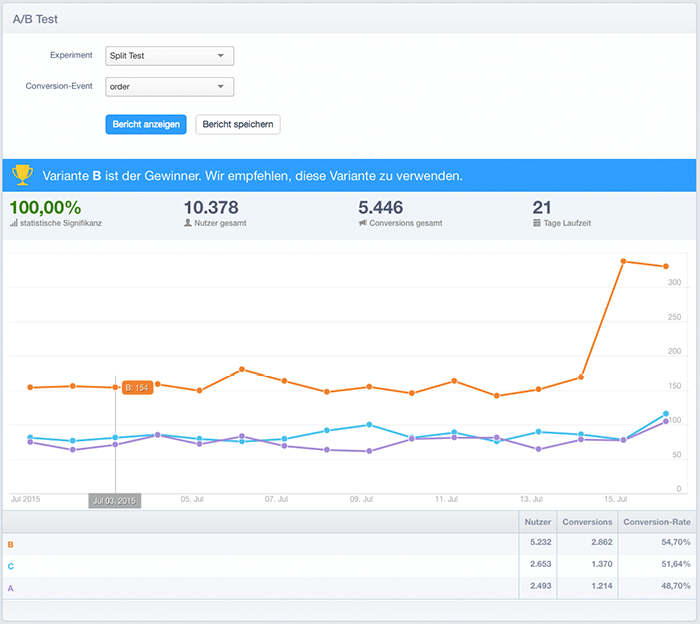Select the orange variant B row
This screenshot has width=700, height=624.
[x=349, y=544]
